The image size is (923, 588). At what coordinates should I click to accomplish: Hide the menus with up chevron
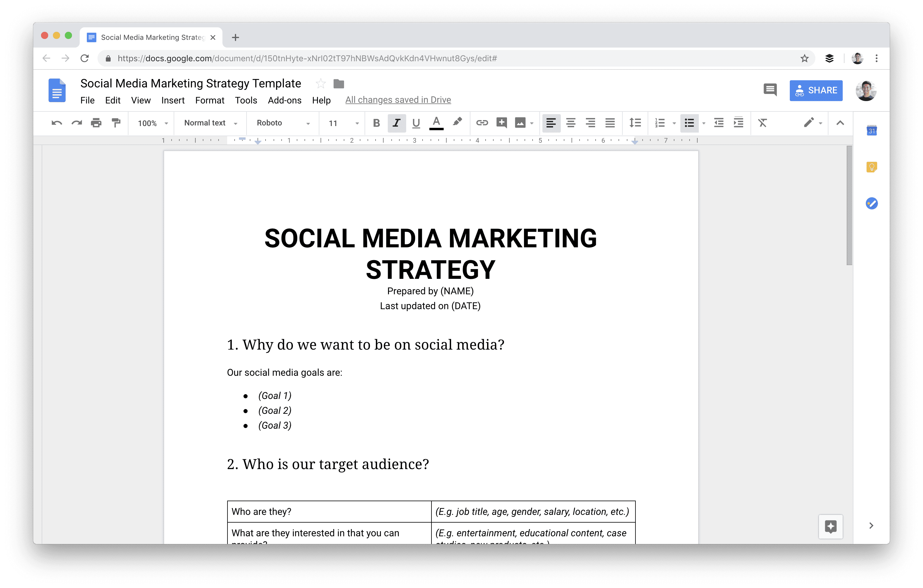(x=840, y=123)
